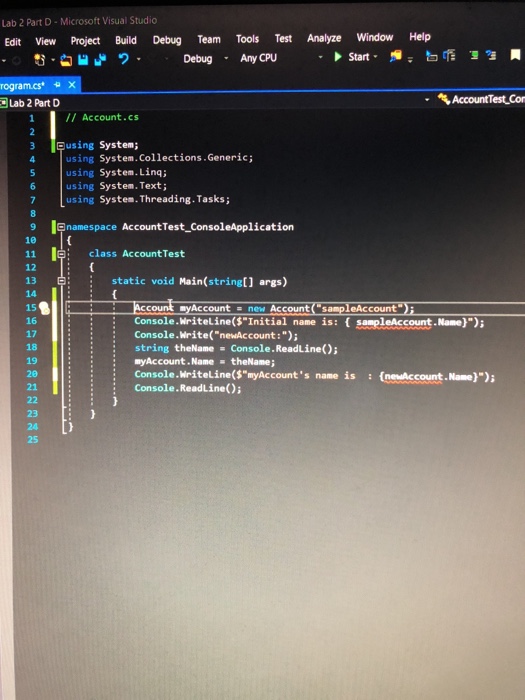Click the Start debugging button
The height and width of the screenshot is (700, 525).
click(355, 57)
